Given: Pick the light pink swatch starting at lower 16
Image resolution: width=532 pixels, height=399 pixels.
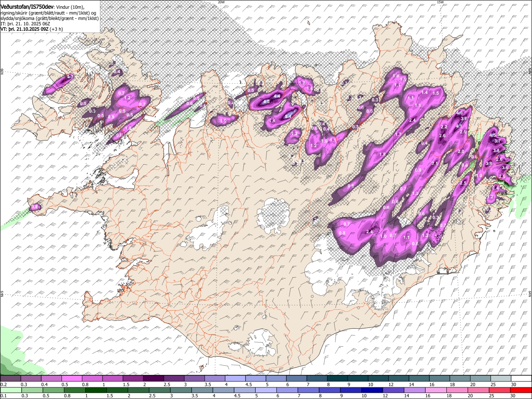Looking at the screenshot, I should (435, 390).
